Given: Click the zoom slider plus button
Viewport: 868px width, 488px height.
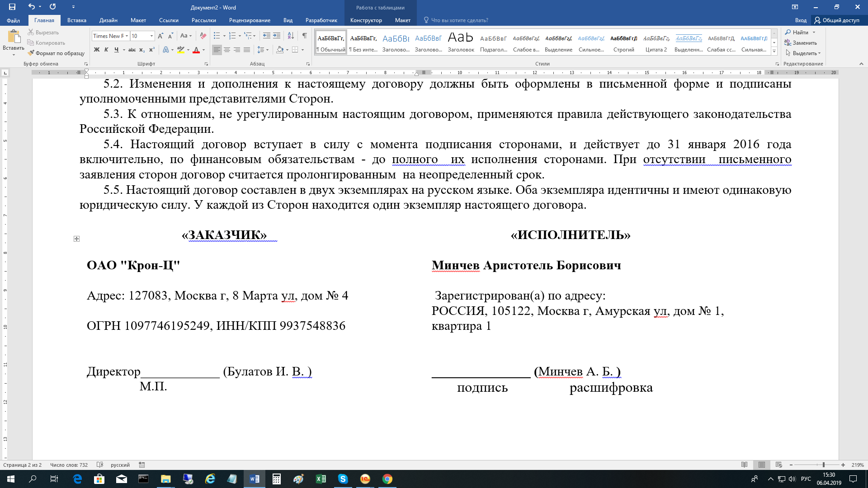Looking at the screenshot, I should (843, 465).
